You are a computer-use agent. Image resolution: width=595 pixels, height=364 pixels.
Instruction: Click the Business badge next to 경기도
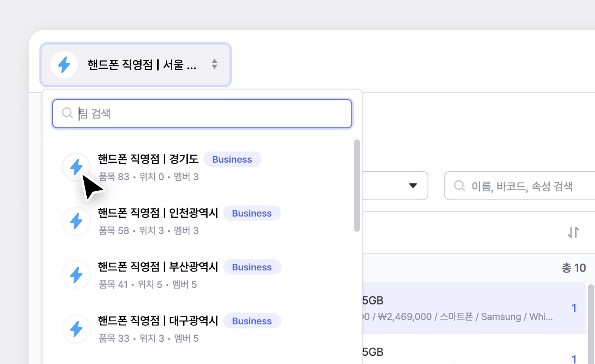click(232, 159)
